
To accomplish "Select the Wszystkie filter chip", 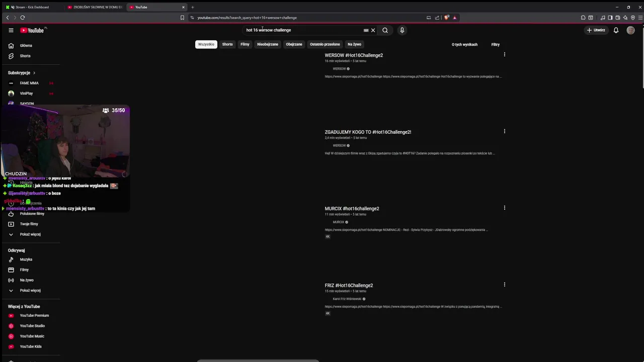I will pos(206,44).
